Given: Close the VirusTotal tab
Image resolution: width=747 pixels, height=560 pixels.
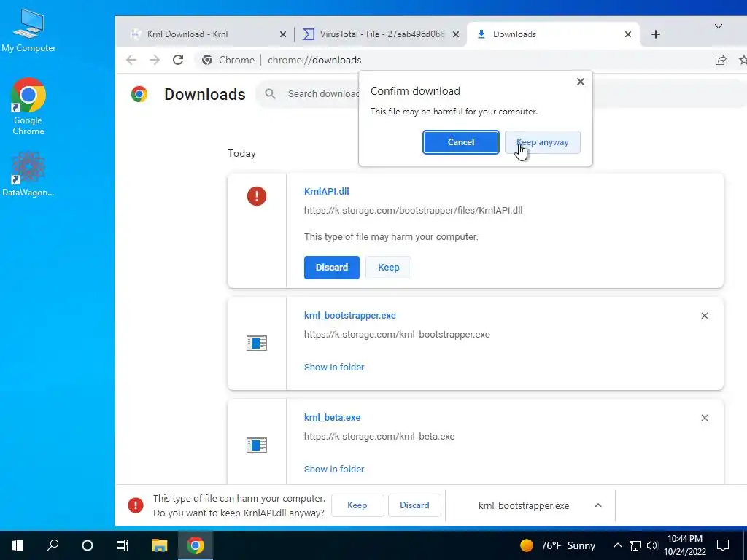Looking at the screenshot, I should pos(456,34).
